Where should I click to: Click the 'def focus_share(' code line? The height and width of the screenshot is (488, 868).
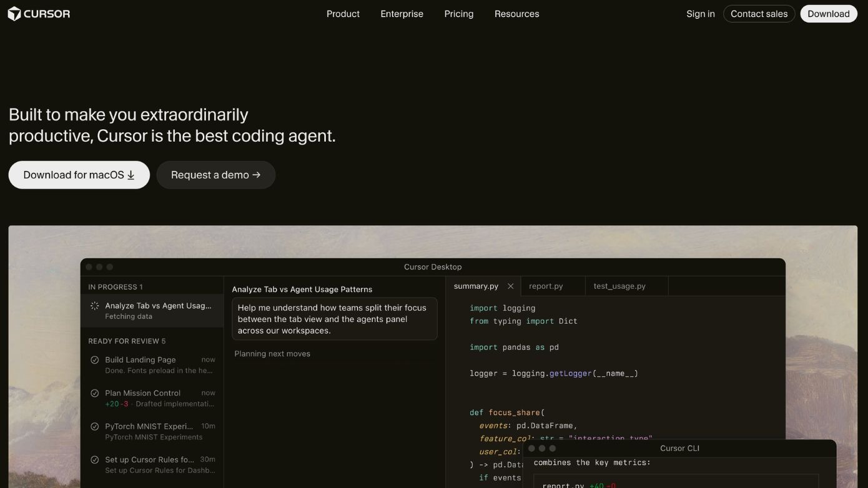(507, 412)
